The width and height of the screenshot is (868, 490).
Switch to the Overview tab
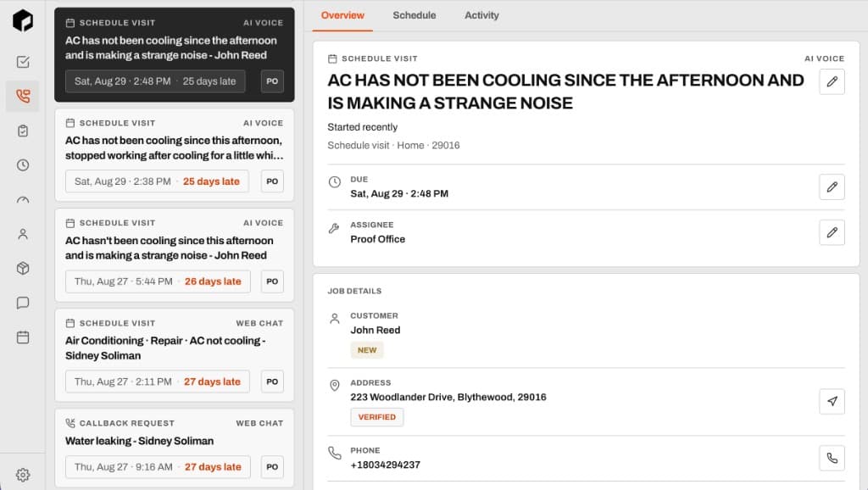[x=342, y=15]
